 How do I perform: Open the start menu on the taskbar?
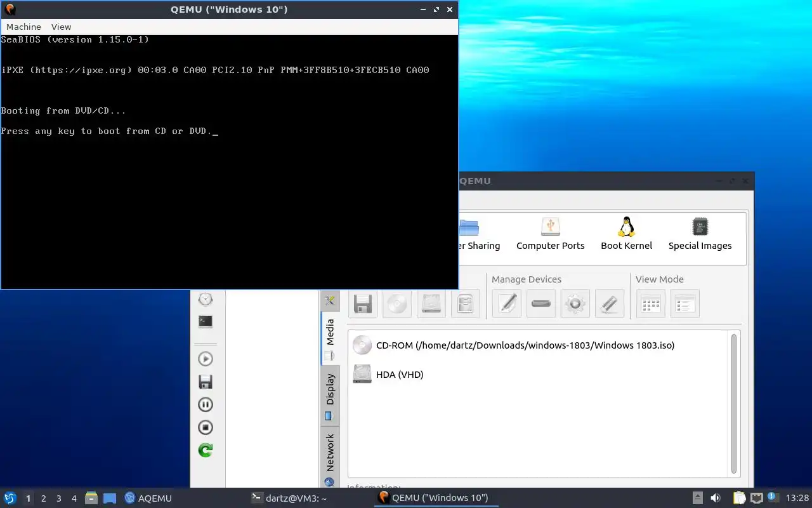tap(10, 498)
